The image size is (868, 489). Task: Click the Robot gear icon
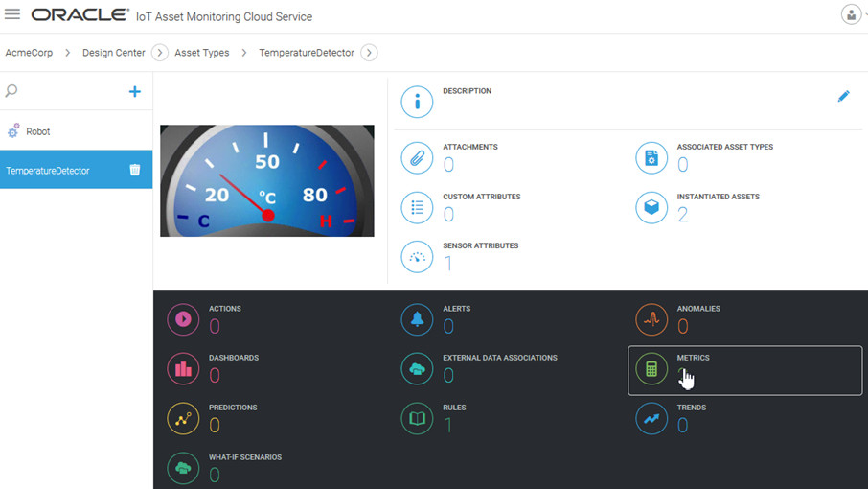point(12,130)
